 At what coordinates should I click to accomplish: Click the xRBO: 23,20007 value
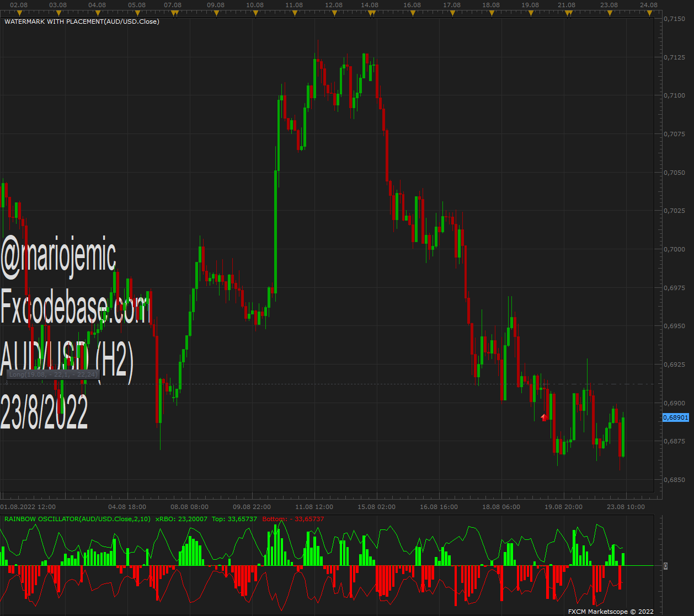tap(181, 519)
